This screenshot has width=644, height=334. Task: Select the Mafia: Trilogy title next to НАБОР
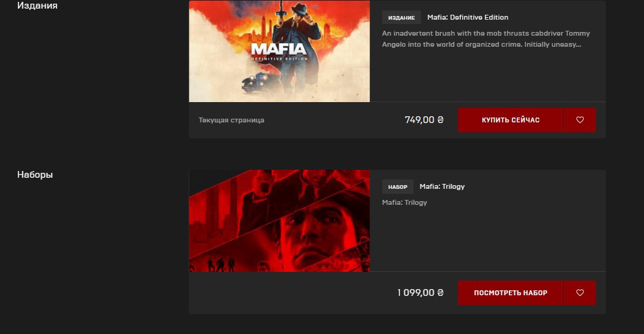point(442,186)
